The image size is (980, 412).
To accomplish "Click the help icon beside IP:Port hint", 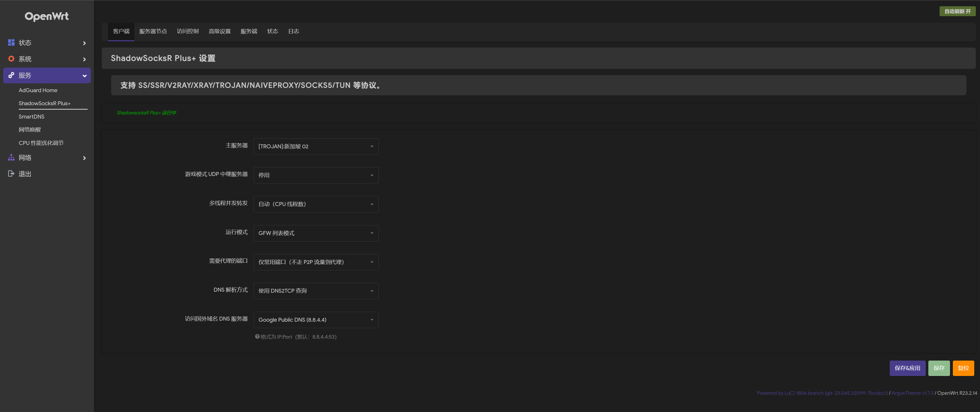I will coord(257,337).
